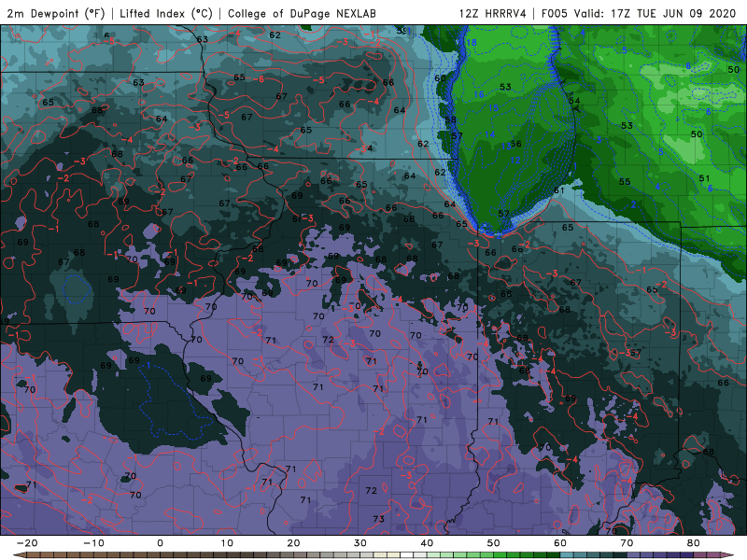Click the 'Lifted Index (°C)' title text
This screenshot has height=560, width=747.
point(166,13)
